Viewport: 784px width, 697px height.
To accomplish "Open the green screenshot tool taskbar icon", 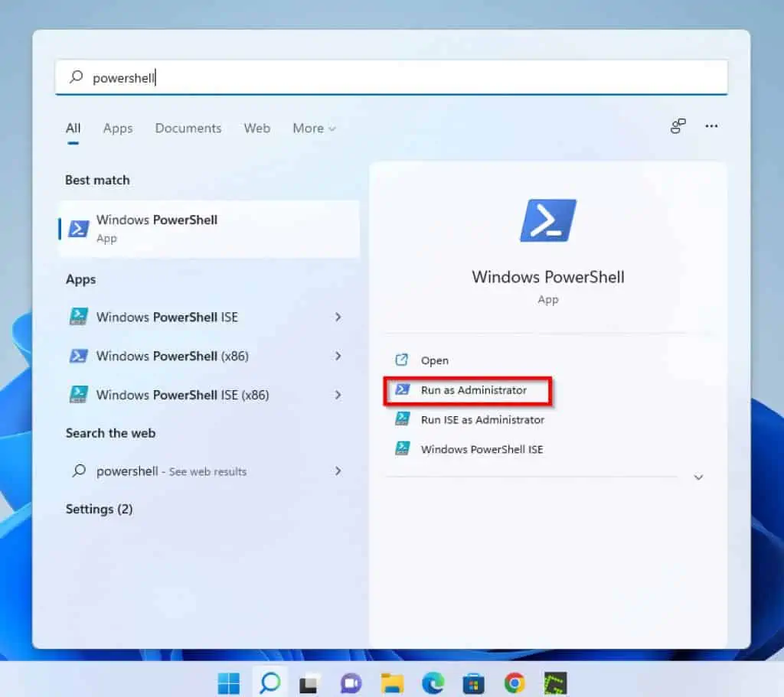I will [555, 683].
